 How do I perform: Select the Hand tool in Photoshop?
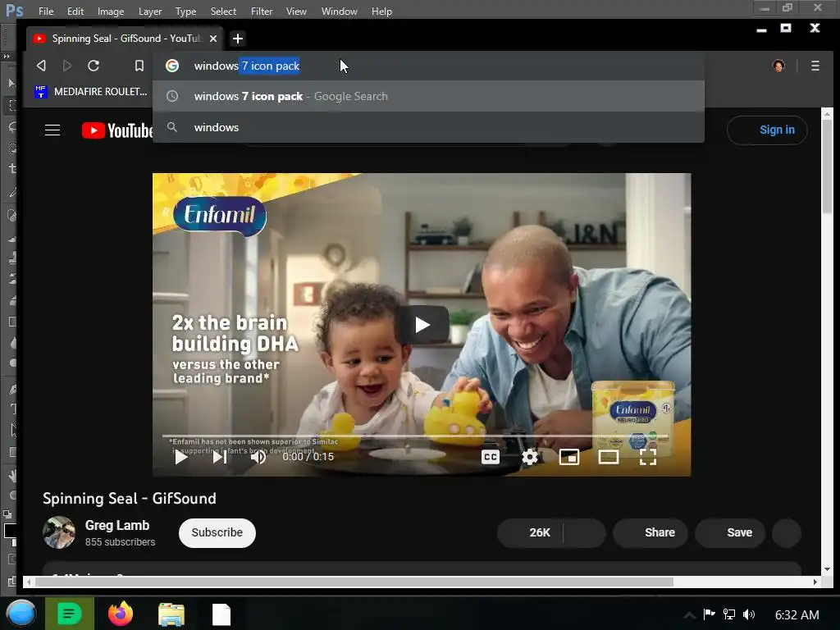(11, 475)
